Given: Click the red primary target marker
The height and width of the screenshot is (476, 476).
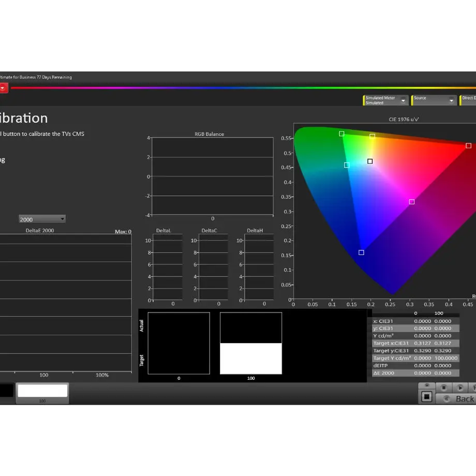Looking at the screenshot, I should click(x=468, y=146).
